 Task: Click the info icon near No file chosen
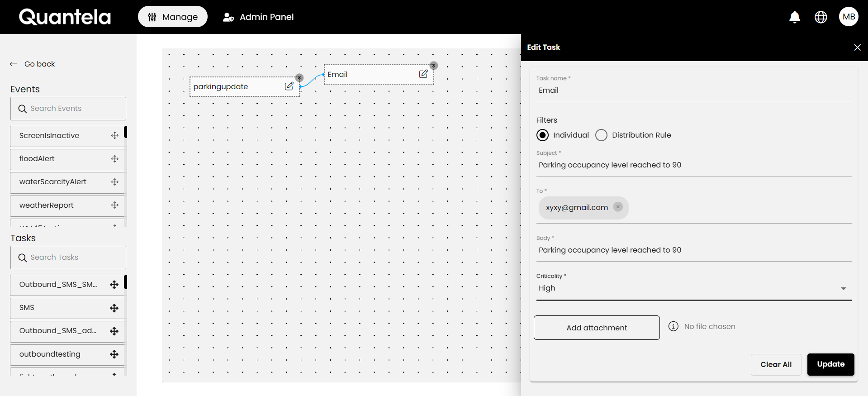pos(673,326)
